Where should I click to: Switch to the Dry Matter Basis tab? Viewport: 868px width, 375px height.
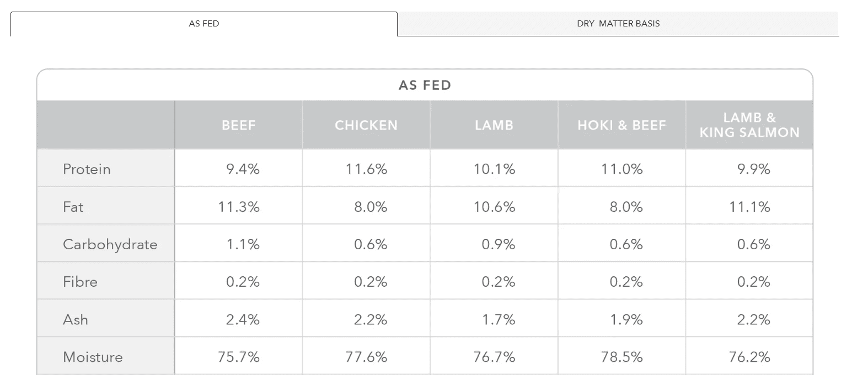tap(618, 24)
